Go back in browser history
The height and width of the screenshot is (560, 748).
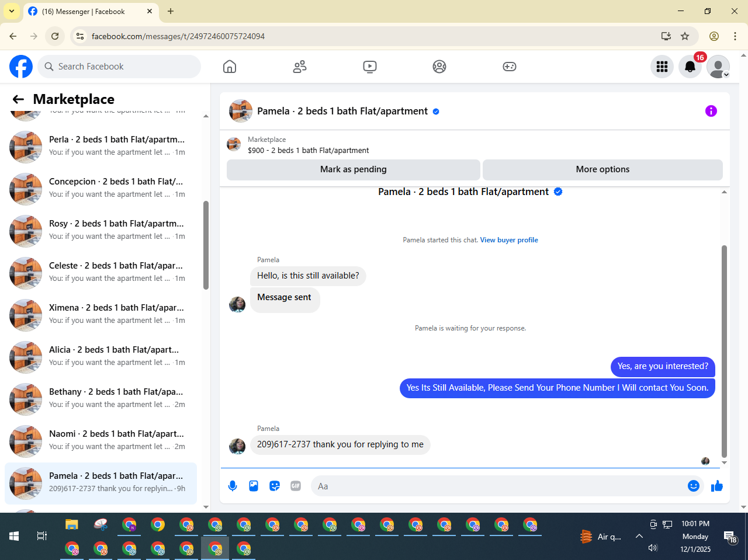13,36
